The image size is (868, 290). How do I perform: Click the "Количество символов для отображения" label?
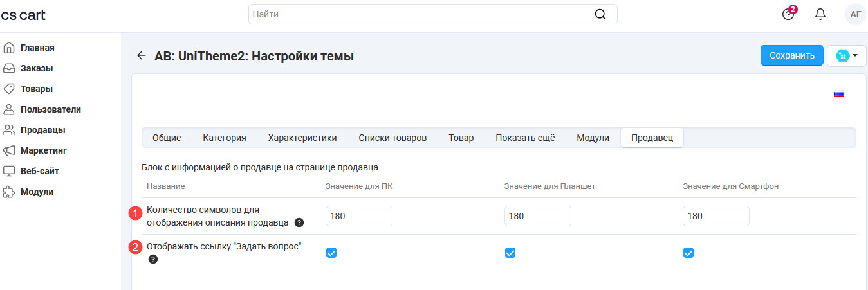(x=218, y=216)
